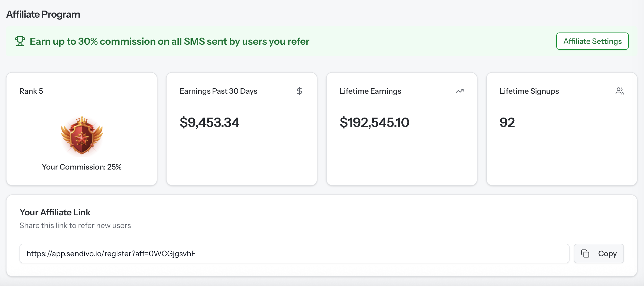The width and height of the screenshot is (644, 286).
Task: Click the 30% commission banner text
Action: (169, 41)
